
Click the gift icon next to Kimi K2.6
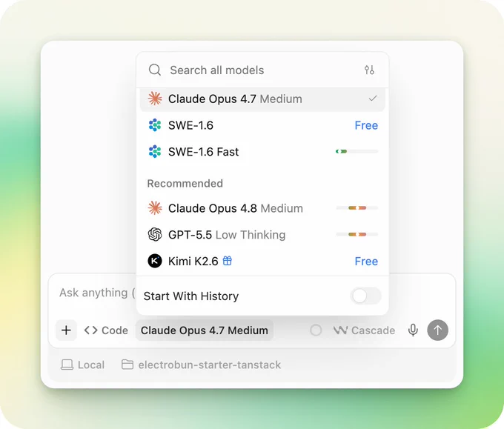click(x=228, y=261)
